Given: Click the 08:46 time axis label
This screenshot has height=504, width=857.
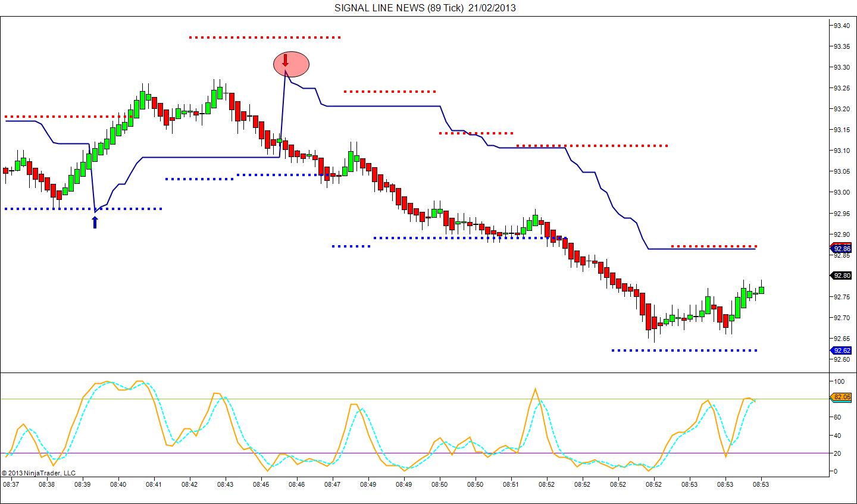Looking at the screenshot, I should click(x=297, y=485).
